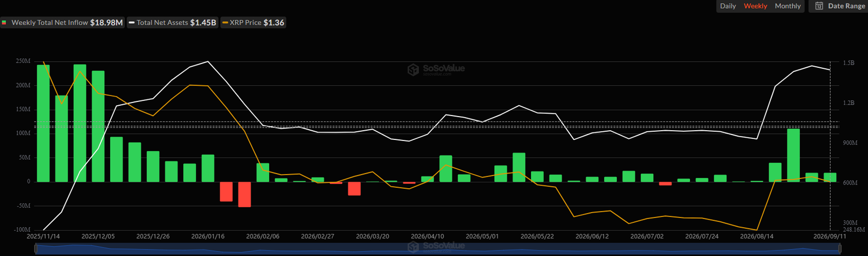Click the 2026/05/01 date label
This screenshot has width=868, height=256.
(x=482, y=236)
